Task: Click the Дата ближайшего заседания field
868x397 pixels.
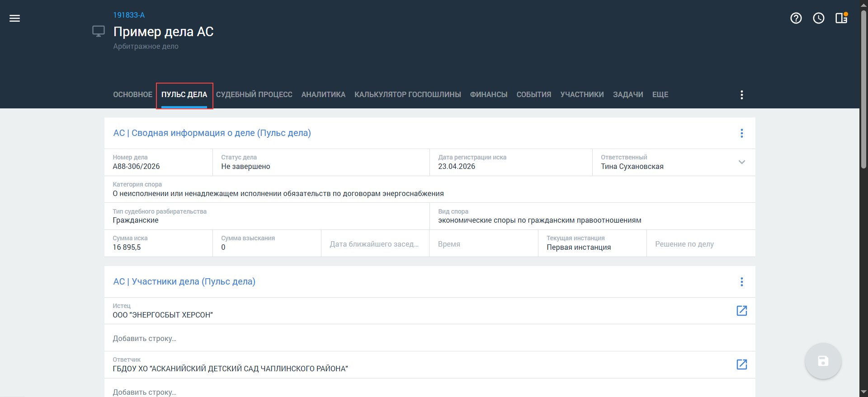Action: point(374,244)
